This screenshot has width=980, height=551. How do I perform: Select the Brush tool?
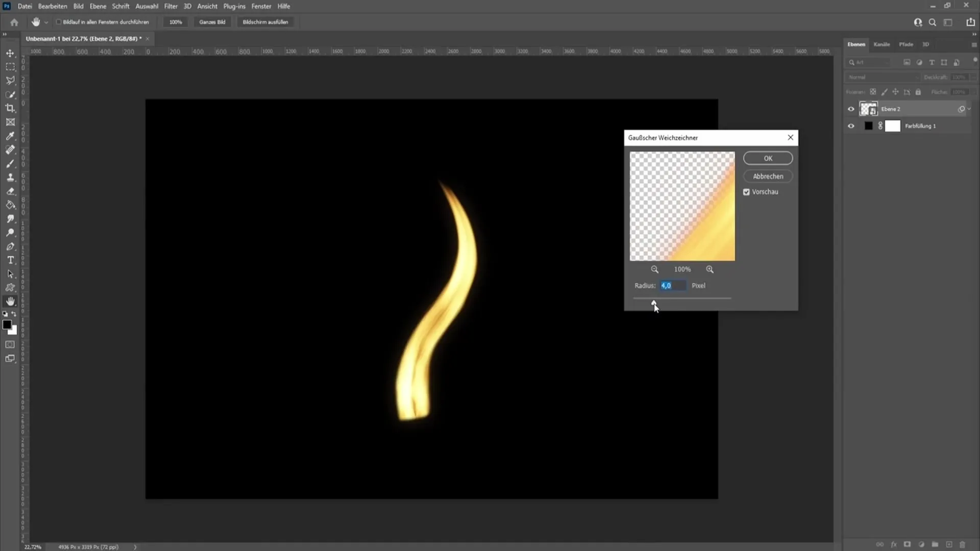(10, 163)
